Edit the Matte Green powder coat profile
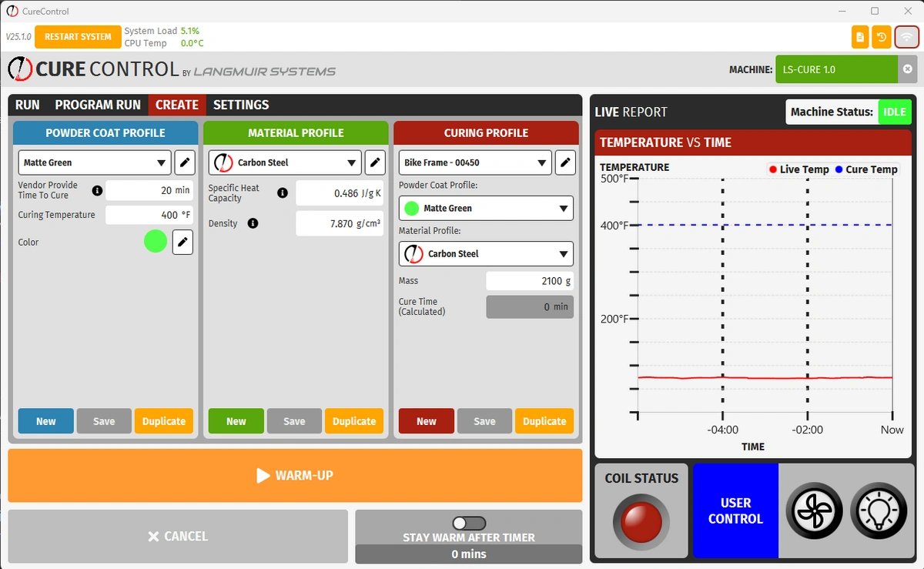The height and width of the screenshot is (569, 924). coord(184,162)
